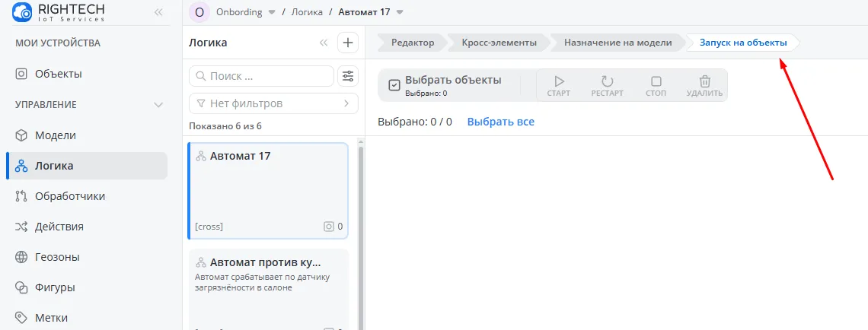Collapse the Logic panel with double chevron

(x=324, y=43)
